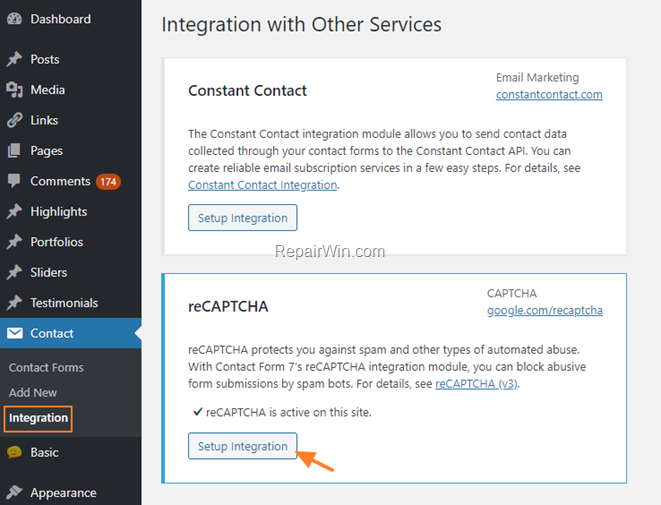Viewport: 661px width, 505px height.
Task: Open the google.com/recaptcha link
Action: [x=545, y=310]
